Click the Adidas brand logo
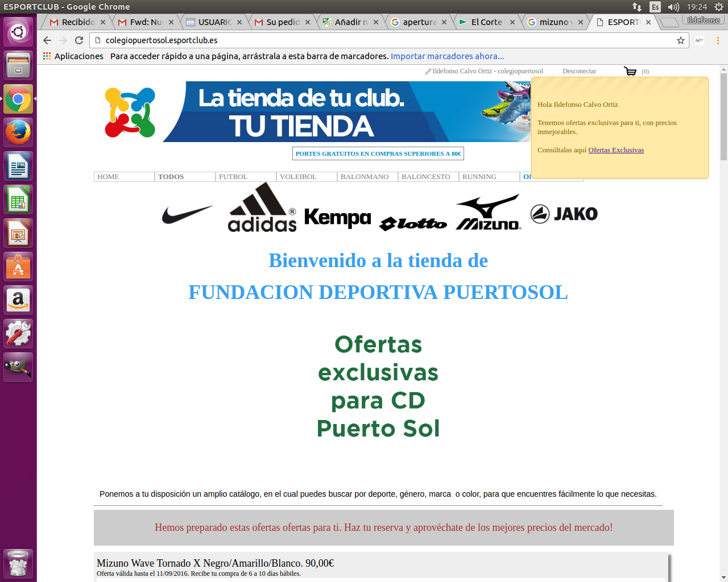Screen dimensions: 728x582 [x=262, y=208]
